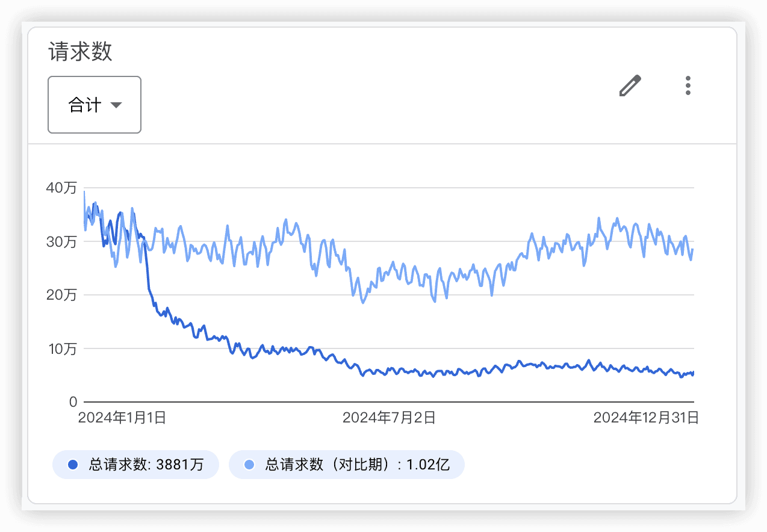Click the light blue legend dot
This screenshot has width=767, height=532.
[249, 465]
